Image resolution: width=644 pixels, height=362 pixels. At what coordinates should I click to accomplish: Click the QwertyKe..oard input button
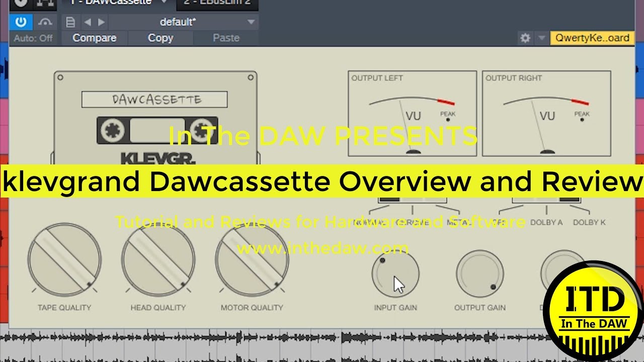click(592, 38)
